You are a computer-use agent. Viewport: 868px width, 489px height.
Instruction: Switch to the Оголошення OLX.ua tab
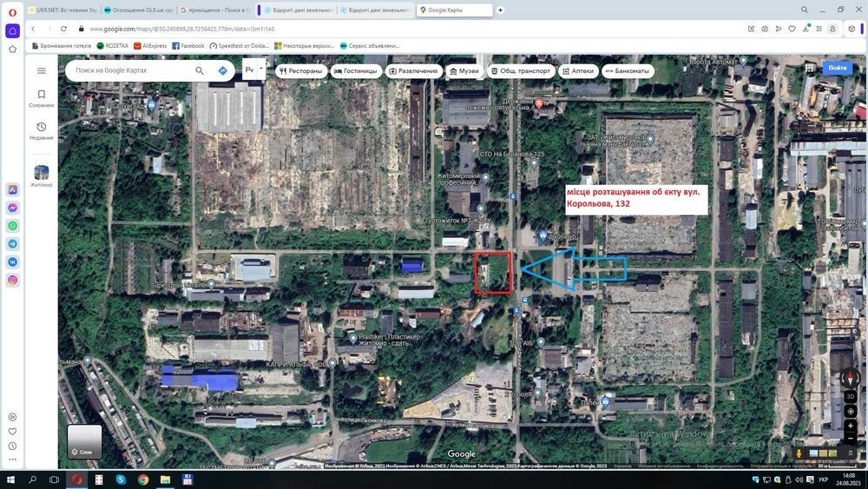tap(138, 10)
